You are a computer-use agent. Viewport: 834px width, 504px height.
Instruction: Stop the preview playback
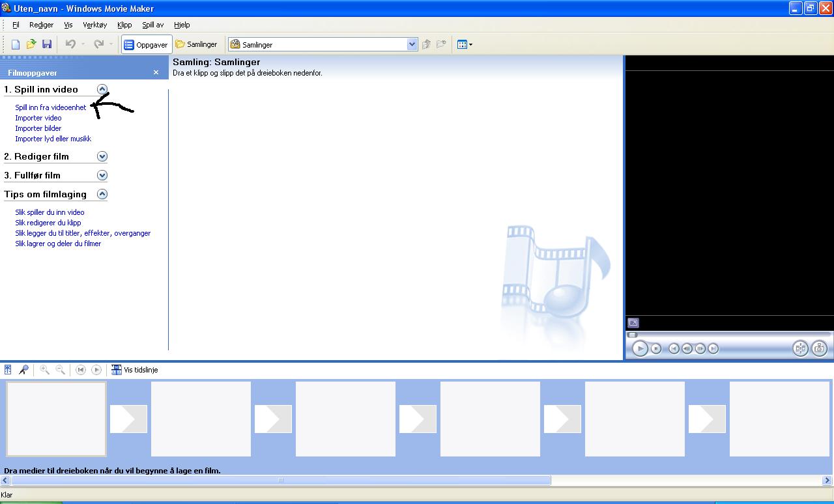pos(657,348)
